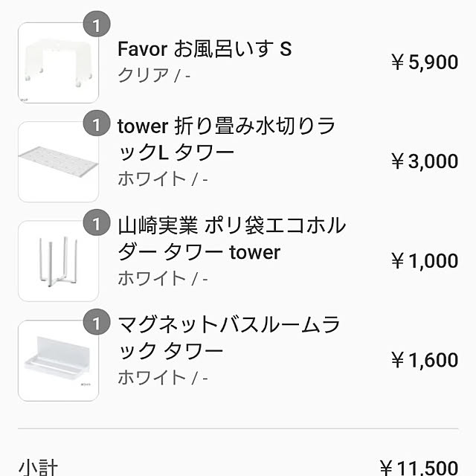Open 山崎実業 ポリ袋エコホルダー title
The image size is (476, 476).
[231, 239]
